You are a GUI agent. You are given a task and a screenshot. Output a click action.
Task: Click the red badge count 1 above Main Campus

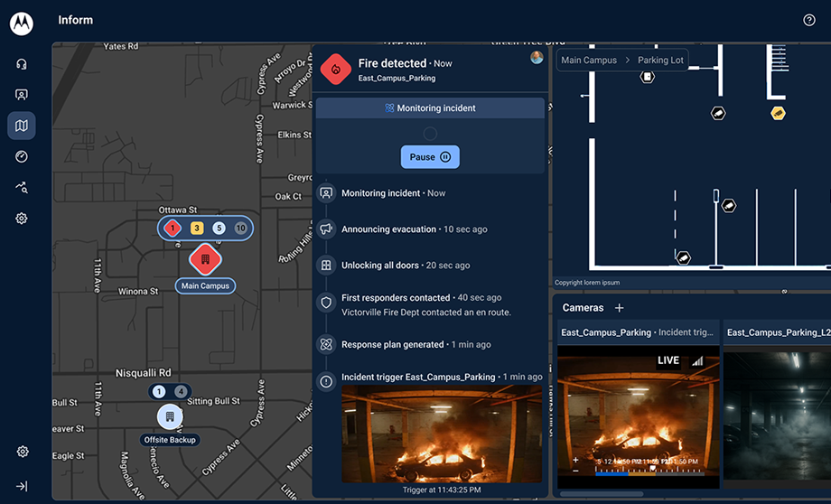point(173,229)
